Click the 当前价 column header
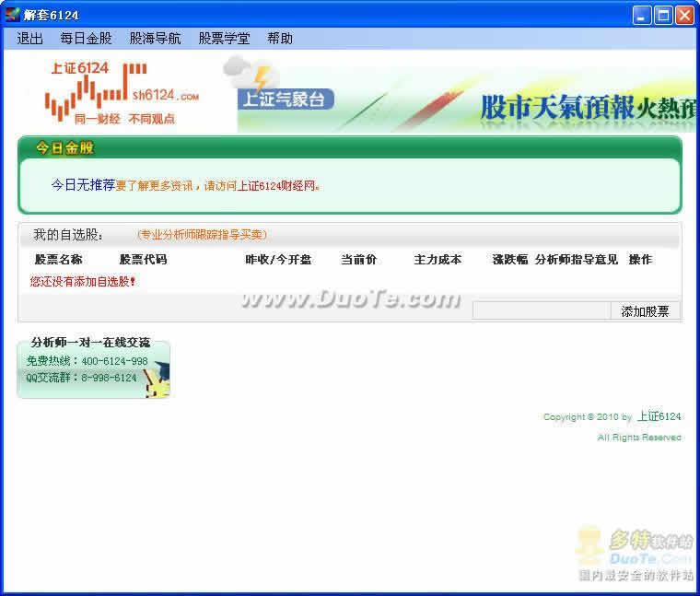The width and height of the screenshot is (700, 596). click(359, 260)
